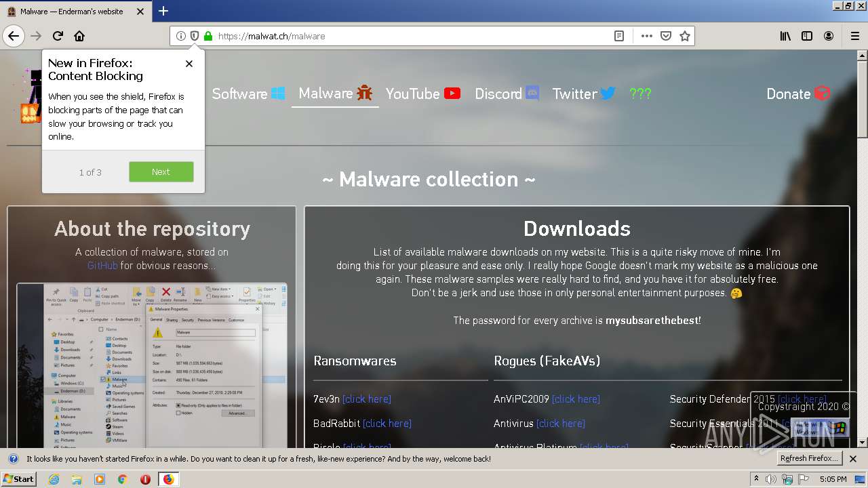Open Firefox account icon
Image resolution: width=868 pixels, height=488 pixels.
829,36
